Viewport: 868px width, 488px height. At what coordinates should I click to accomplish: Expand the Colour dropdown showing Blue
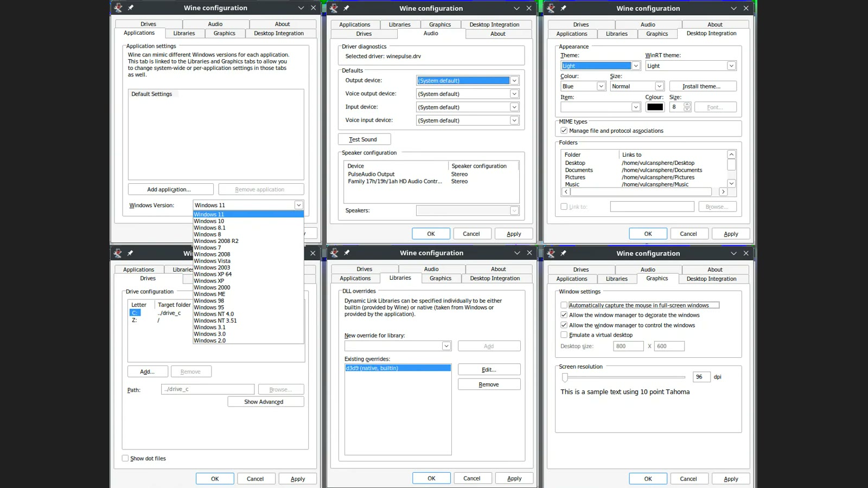[601, 86]
